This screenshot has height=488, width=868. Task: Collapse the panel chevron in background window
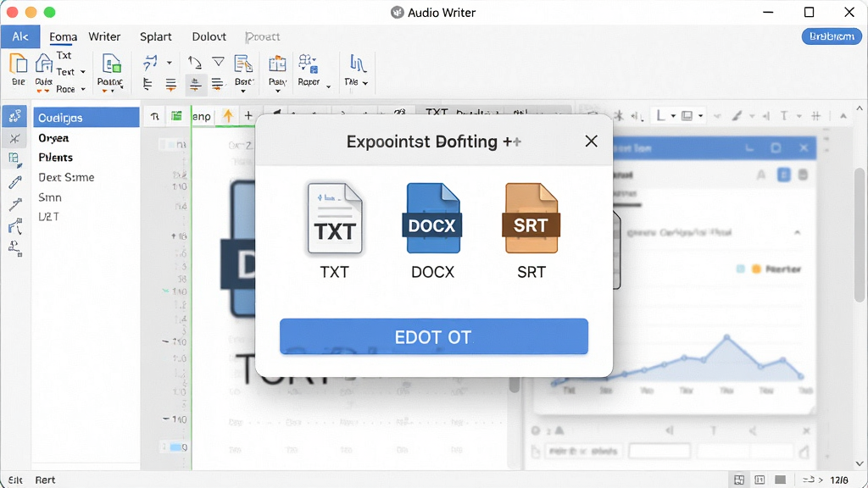tap(797, 232)
